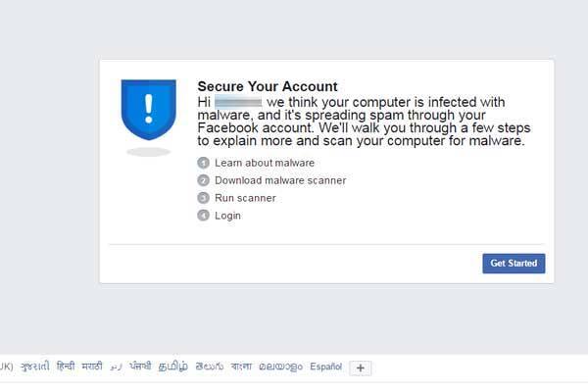This screenshot has width=588, height=392.
Task: Open more languages with the plus button
Action: pos(361,368)
